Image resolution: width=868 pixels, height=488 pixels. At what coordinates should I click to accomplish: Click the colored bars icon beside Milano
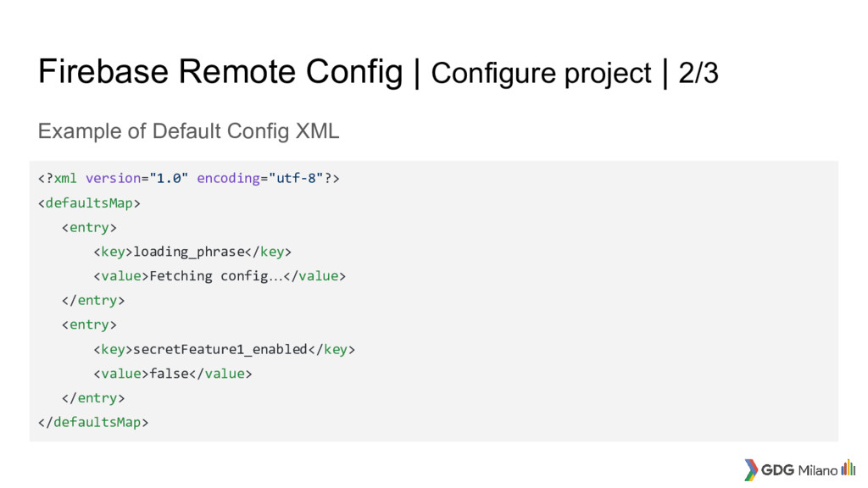(x=848, y=468)
